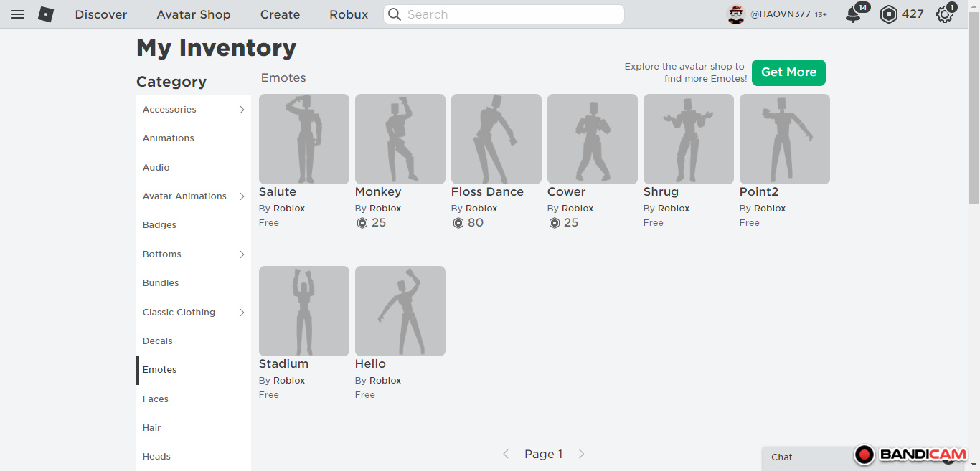Go to next inventory page arrow
980x471 pixels.
pos(582,454)
